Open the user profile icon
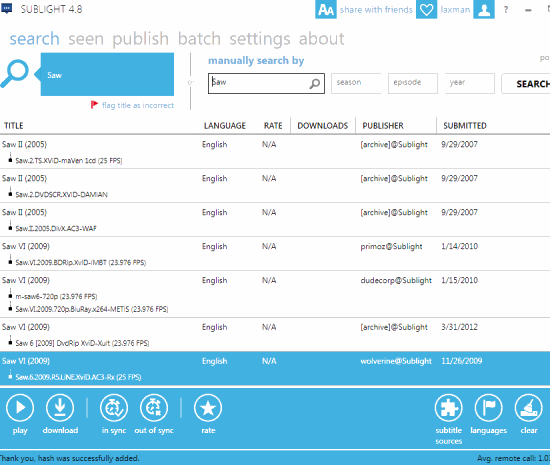 point(484,9)
